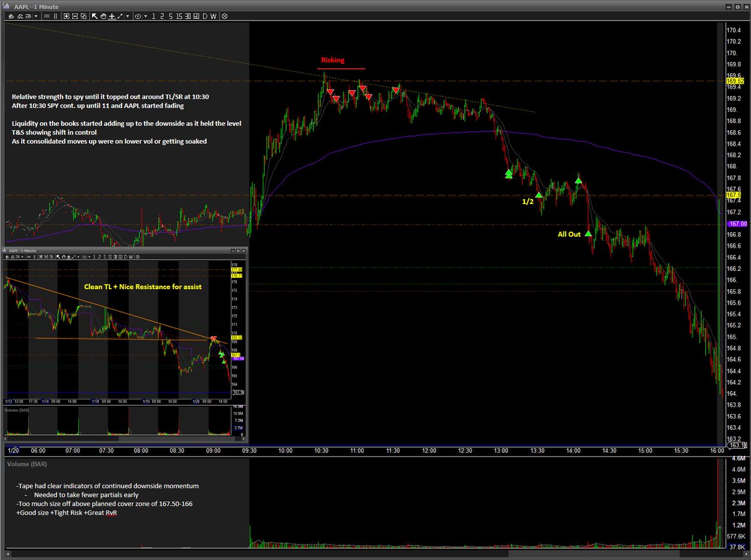This screenshot has width=751, height=560.
Task: Switch 1 Minute chart to 60 minute timeframe
Action: point(196,16)
